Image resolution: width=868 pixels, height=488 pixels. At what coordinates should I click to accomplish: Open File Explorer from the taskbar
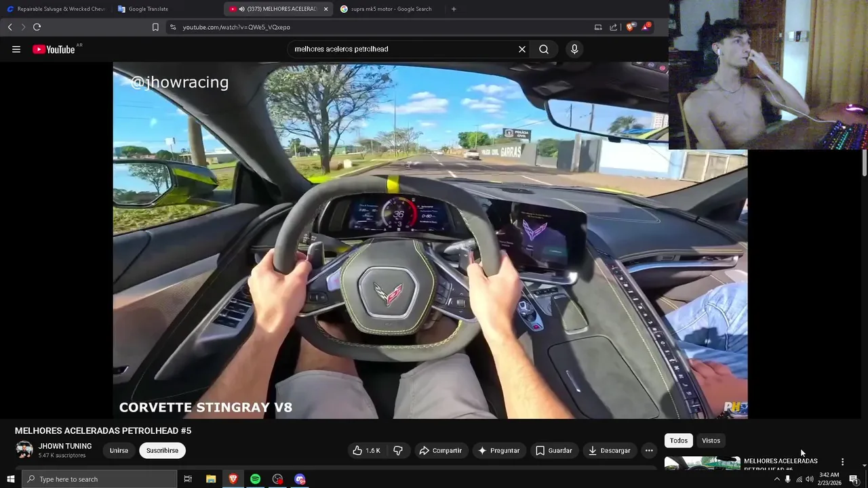[211, 479]
